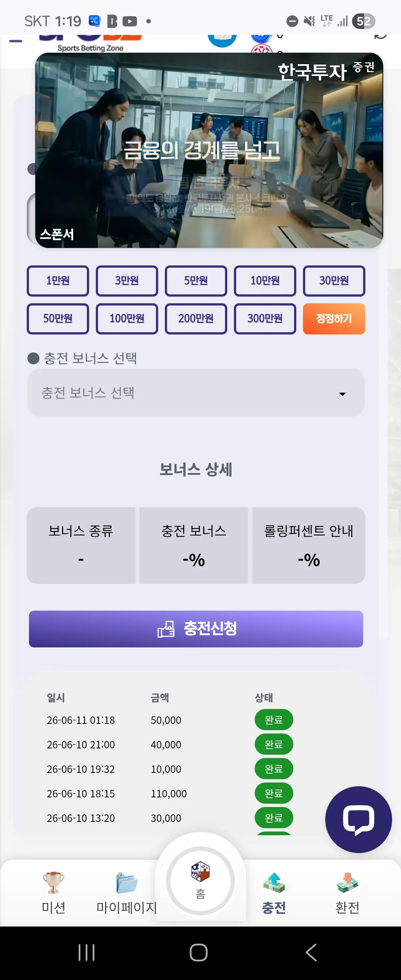Click the dropdown arrow of bonus selector

pos(342,394)
